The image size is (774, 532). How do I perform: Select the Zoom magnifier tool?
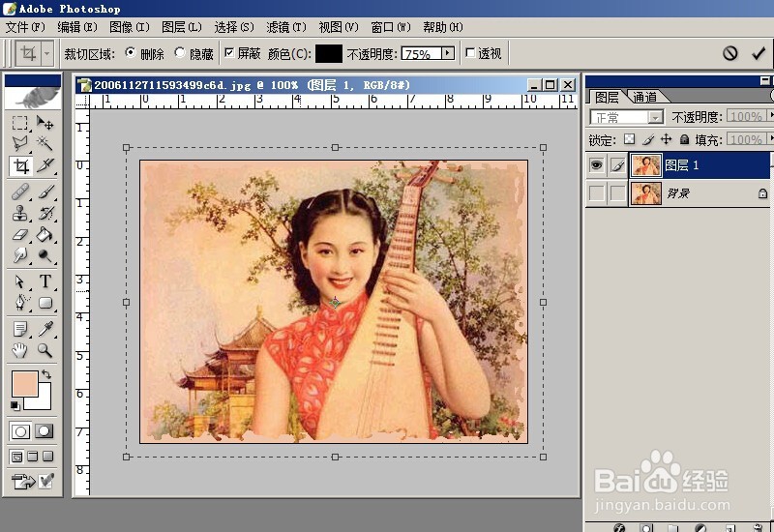45,350
